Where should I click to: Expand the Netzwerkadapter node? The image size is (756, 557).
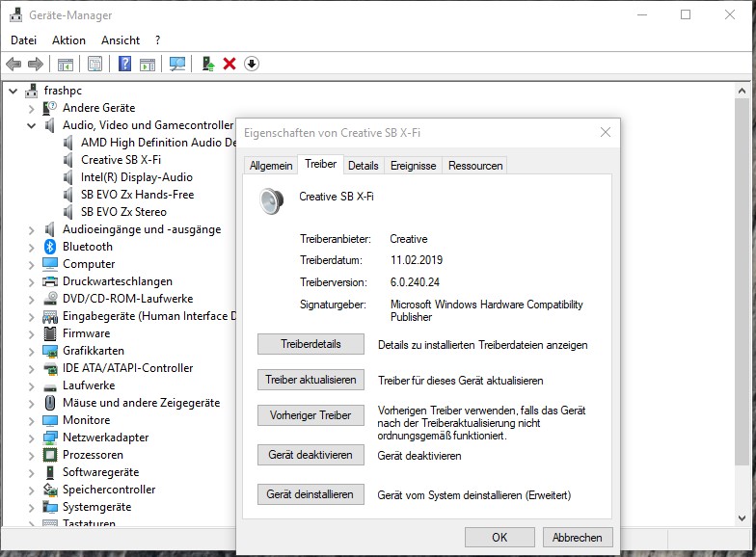tap(31, 438)
